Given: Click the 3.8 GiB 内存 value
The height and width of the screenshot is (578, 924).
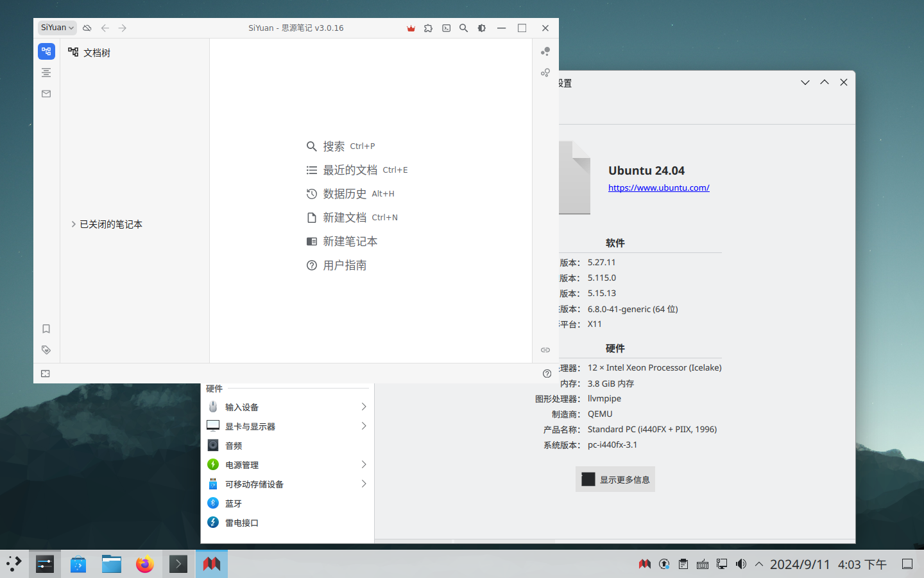Looking at the screenshot, I should [x=610, y=383].
